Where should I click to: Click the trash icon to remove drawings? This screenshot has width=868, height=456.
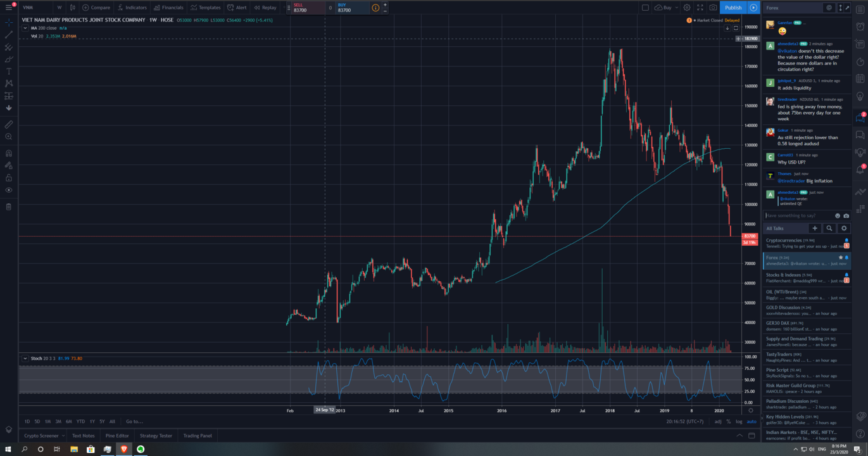9,206
